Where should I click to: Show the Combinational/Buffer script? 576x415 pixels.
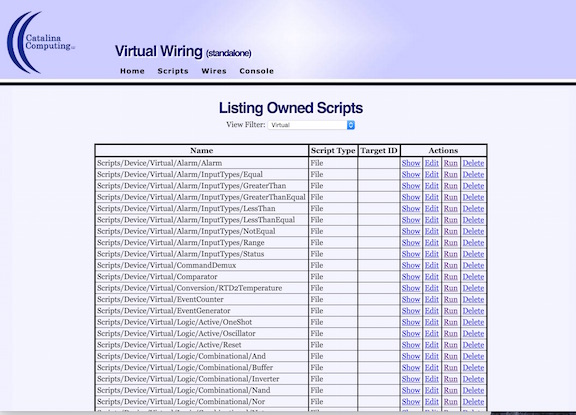(x=411, y=368)
